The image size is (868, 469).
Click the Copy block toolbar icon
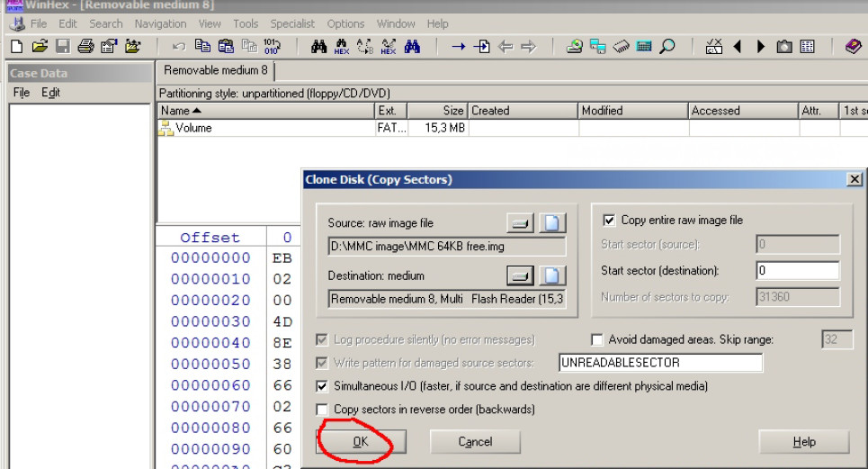tap(202, 46)
